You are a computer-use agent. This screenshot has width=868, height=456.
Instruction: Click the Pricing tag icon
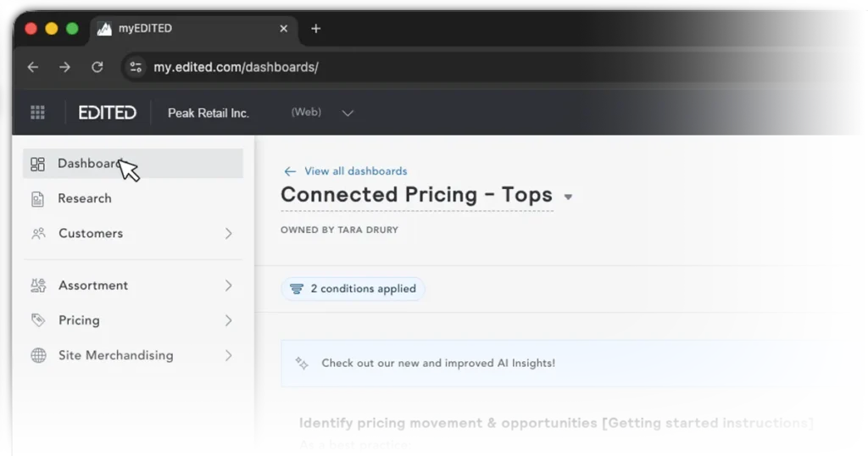(x=38, y=320)
